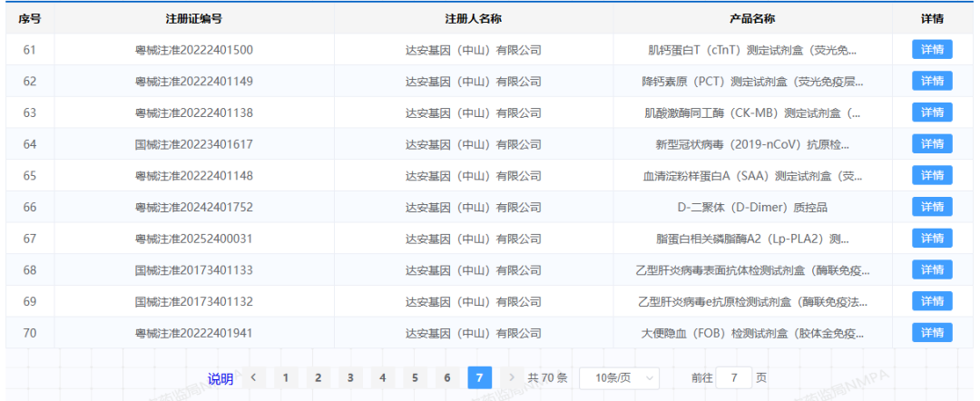
Task: Click 达安基因（中山）有限公司 in row 61
Action: pyautogui.click(x=473, y=50)
